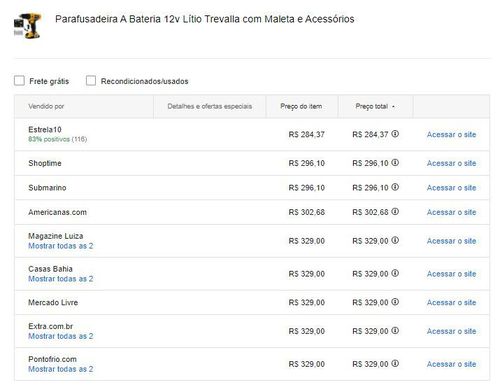Visit Americanas.com via Acessar o site
Image resolution: width=500 pixels, height=392 pixels.
(x=451, y=212)
